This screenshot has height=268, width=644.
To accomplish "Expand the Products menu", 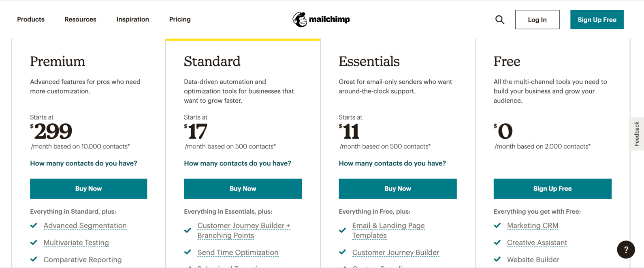I will point(30,19).
